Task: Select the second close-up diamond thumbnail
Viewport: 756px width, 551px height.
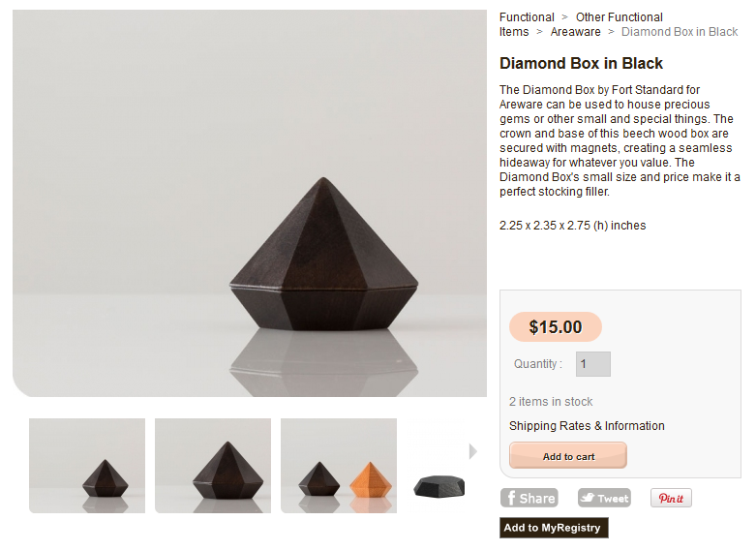Action: [x=213, y=466]
